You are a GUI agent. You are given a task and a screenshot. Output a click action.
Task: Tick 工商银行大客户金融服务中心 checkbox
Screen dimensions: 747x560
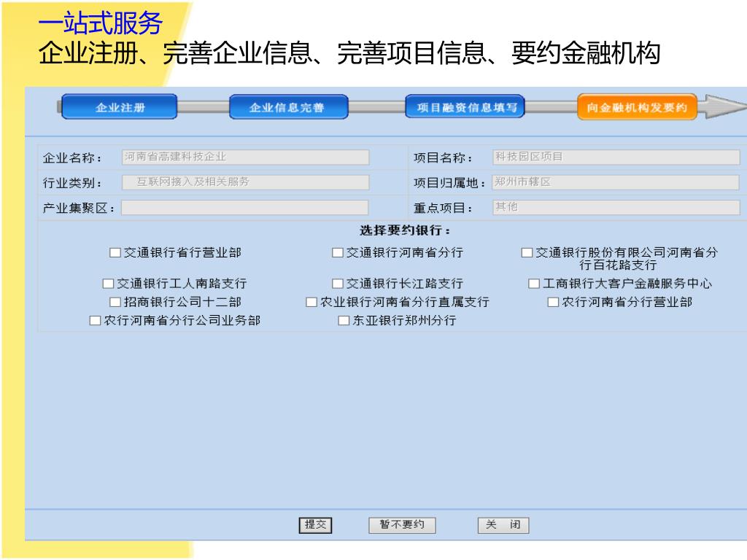tap(533, 284)
